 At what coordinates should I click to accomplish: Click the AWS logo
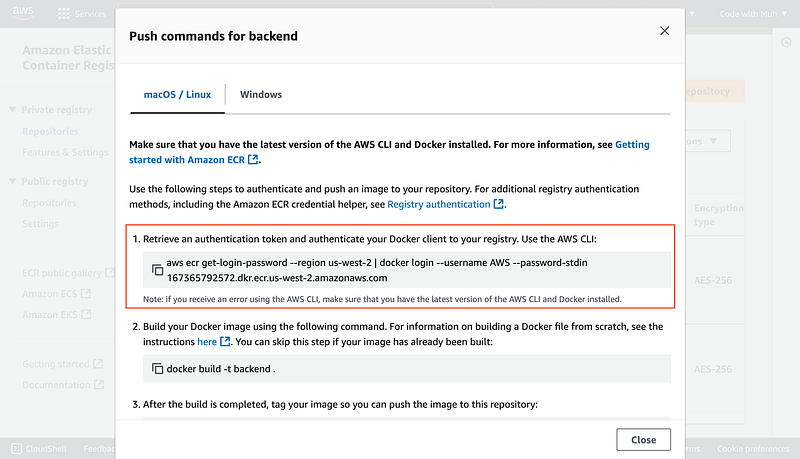[x=24, y=14]
